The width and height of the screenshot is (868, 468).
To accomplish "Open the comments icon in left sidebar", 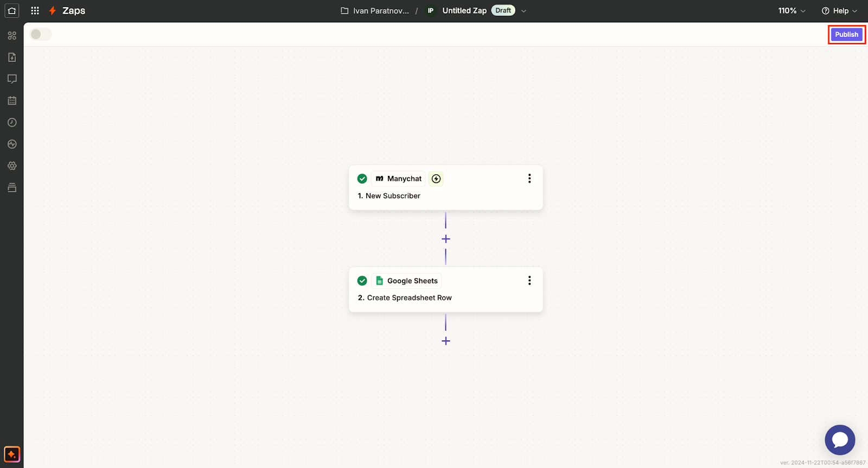I will click(12, 79).
